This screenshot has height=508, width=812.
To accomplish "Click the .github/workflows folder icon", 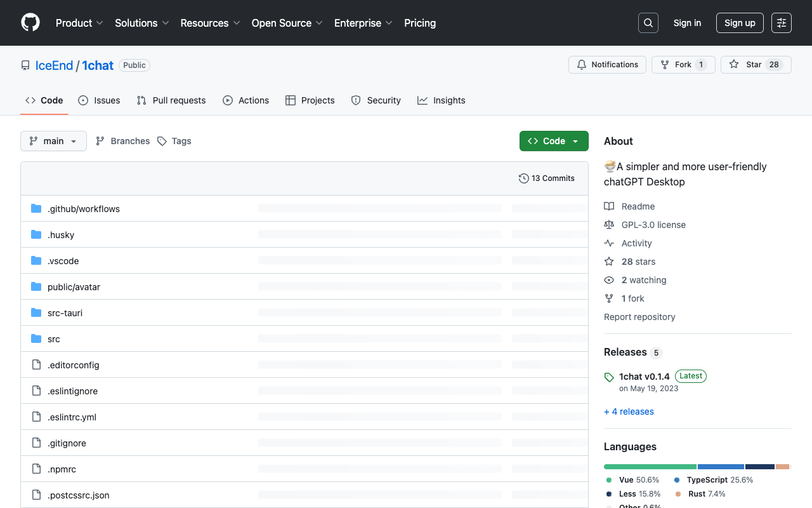I will pyautogui.click(x=36, y=209).
